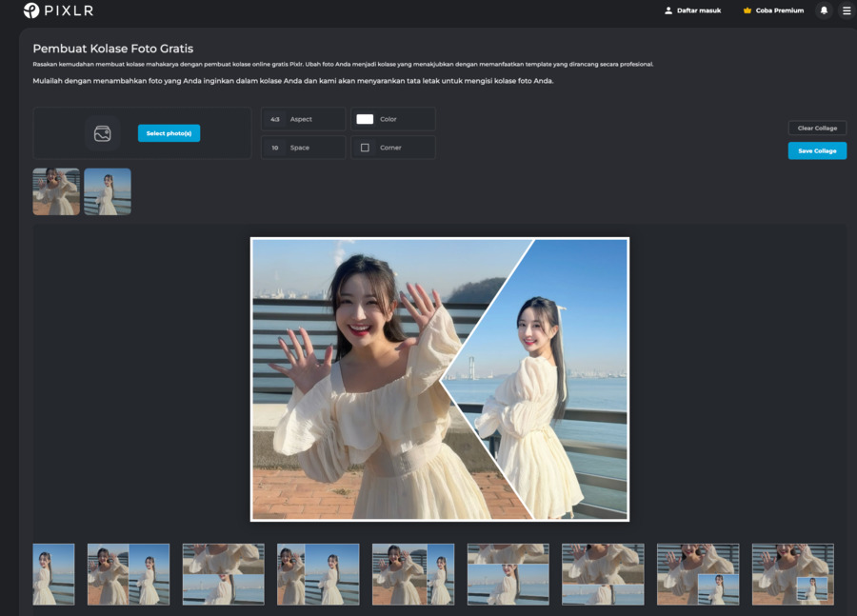The height and width of the screenshot is (616, 857).
Task: Click the image upload placeholder icon
Action: pyautogui.click(x=102, y=133)
